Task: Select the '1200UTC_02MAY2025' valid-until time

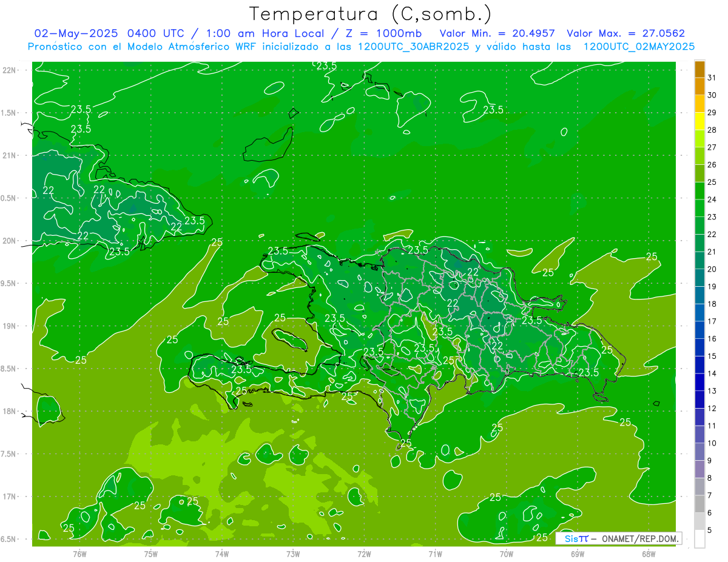Action: click(x=639, y=47)
